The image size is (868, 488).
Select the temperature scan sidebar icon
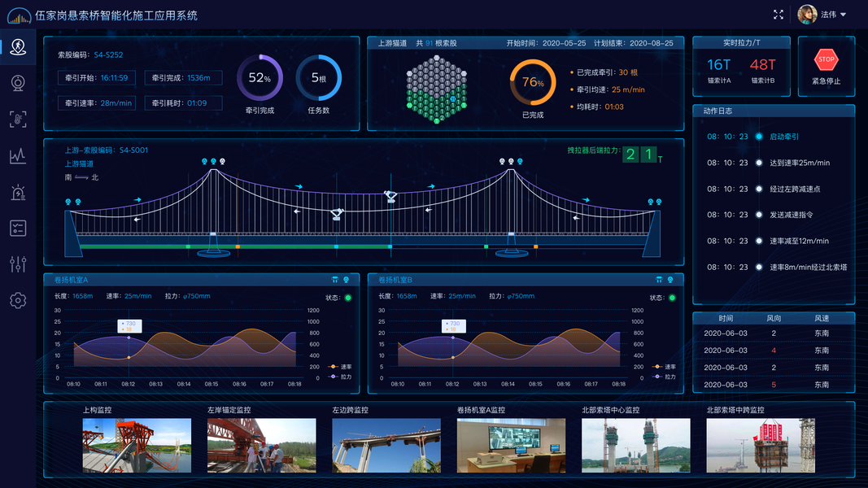[18, 119]
